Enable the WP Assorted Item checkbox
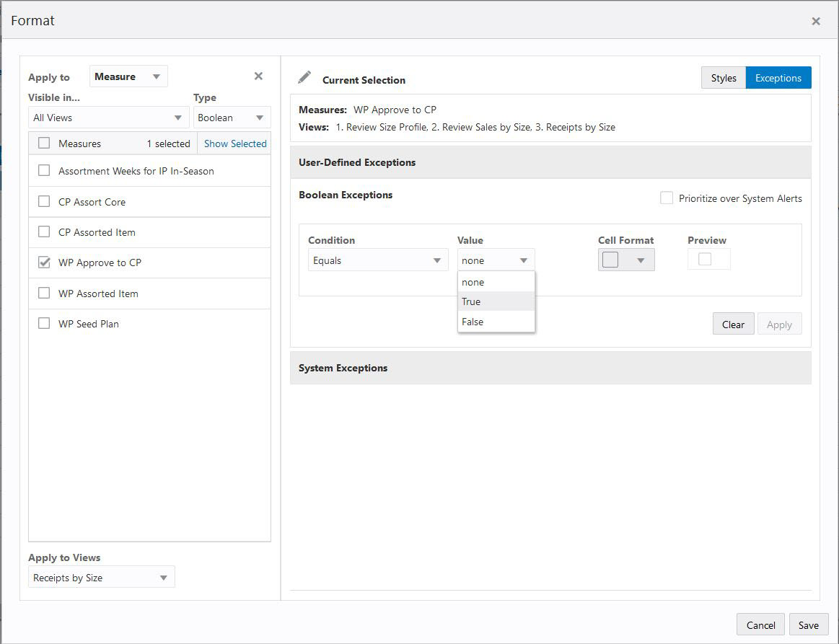Screen dimensions: 839x644 44,293
